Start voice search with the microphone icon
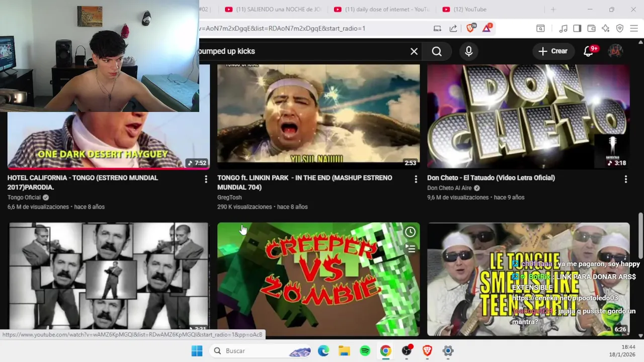The height and width of the screenshot is (362, 644). 469,51
